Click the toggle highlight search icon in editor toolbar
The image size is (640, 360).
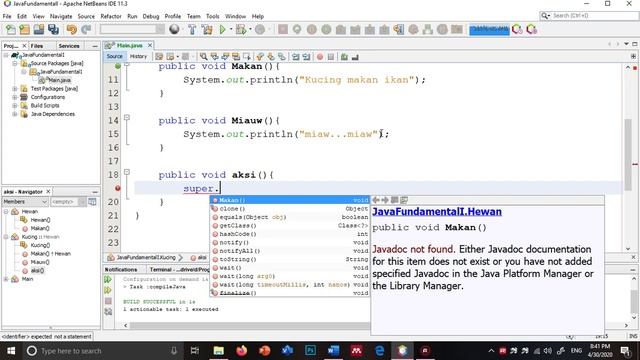[236, 57]
